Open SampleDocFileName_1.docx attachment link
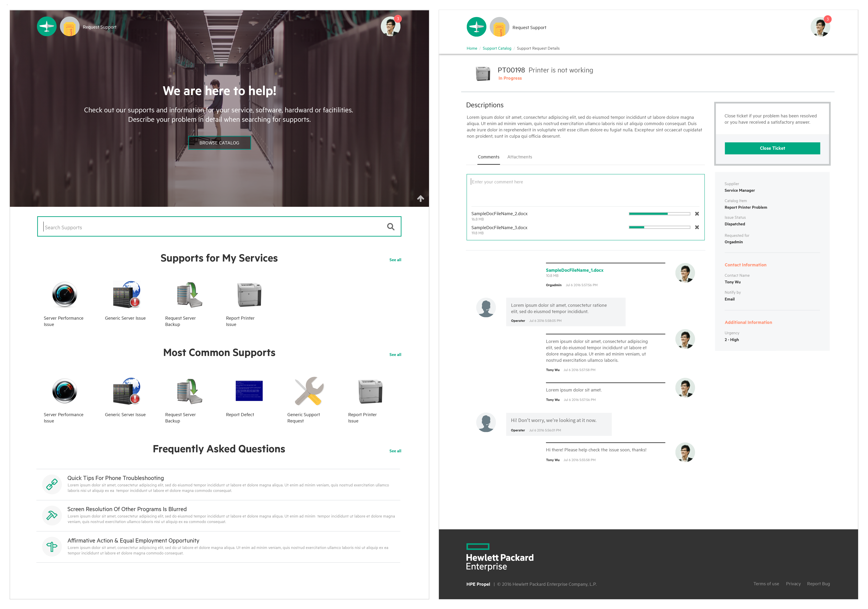 point(574,270)
